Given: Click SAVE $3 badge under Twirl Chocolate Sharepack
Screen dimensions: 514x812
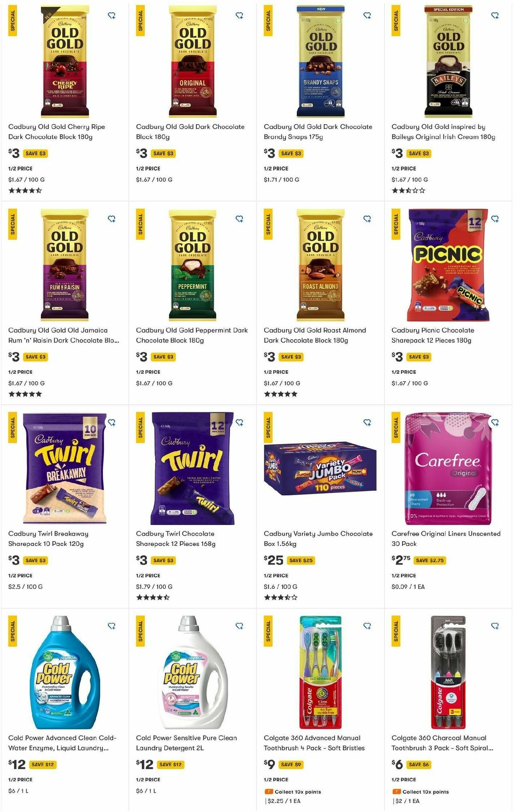Looking at the screenshot, I should coord(163,560).
